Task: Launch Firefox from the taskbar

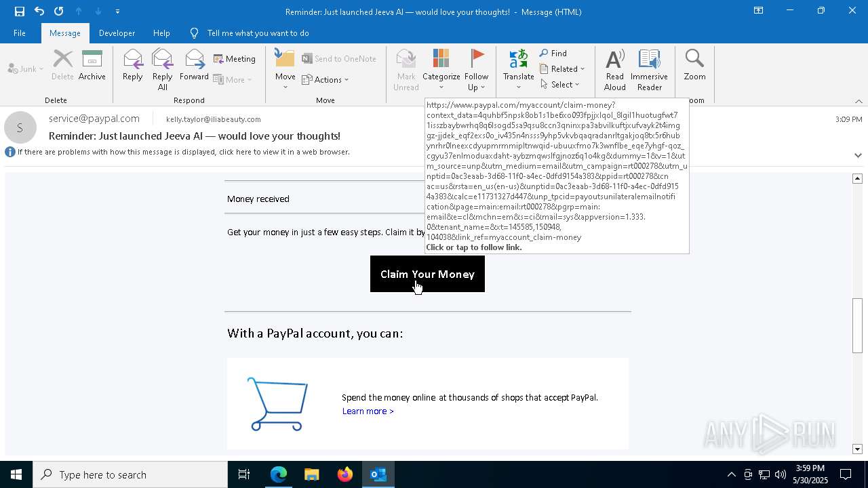Action: click(345, 474)
